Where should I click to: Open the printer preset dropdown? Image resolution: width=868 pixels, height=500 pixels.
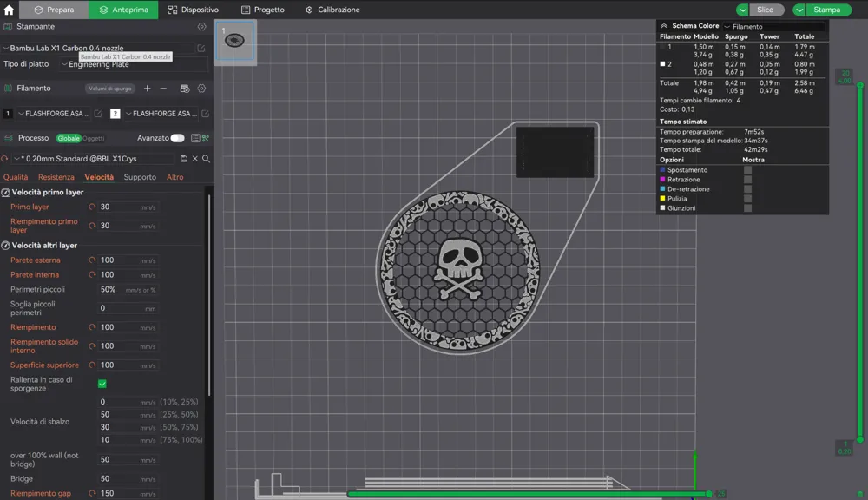[x=98, y=48]
